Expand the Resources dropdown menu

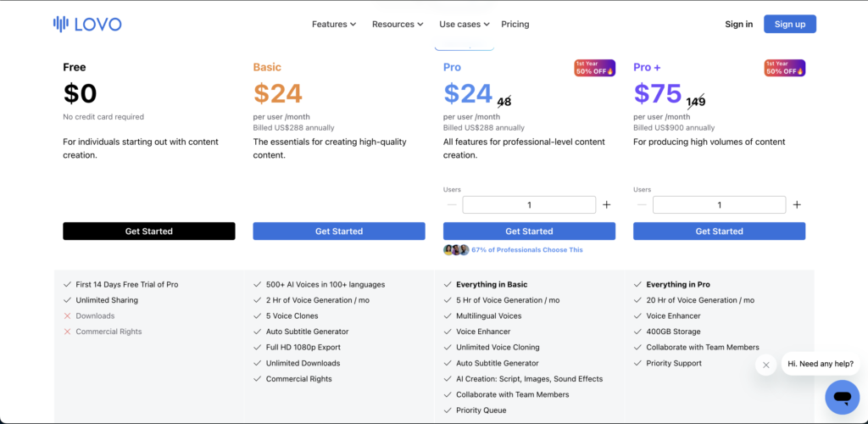click(x=398, y=24)
